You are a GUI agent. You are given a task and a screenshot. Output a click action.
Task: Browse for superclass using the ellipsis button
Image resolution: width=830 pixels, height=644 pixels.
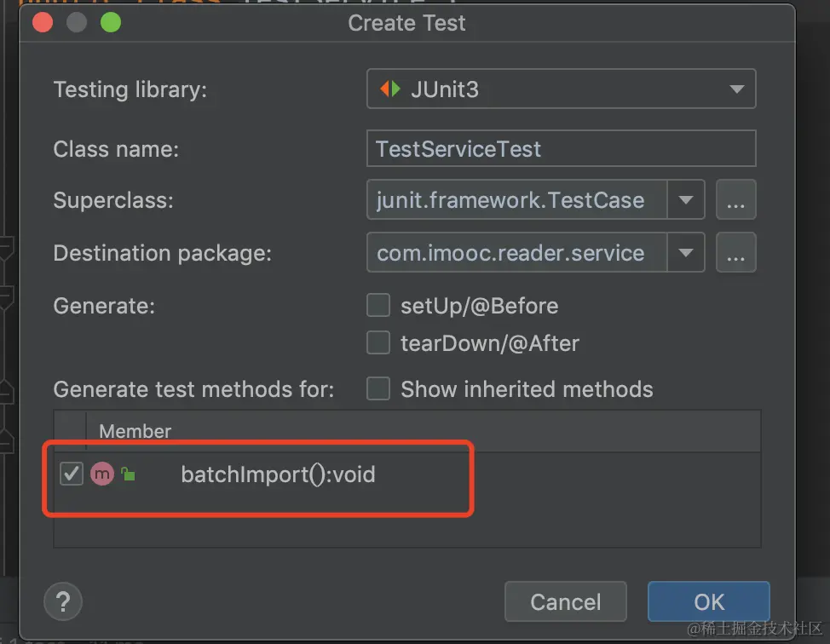tap(736, 201)
